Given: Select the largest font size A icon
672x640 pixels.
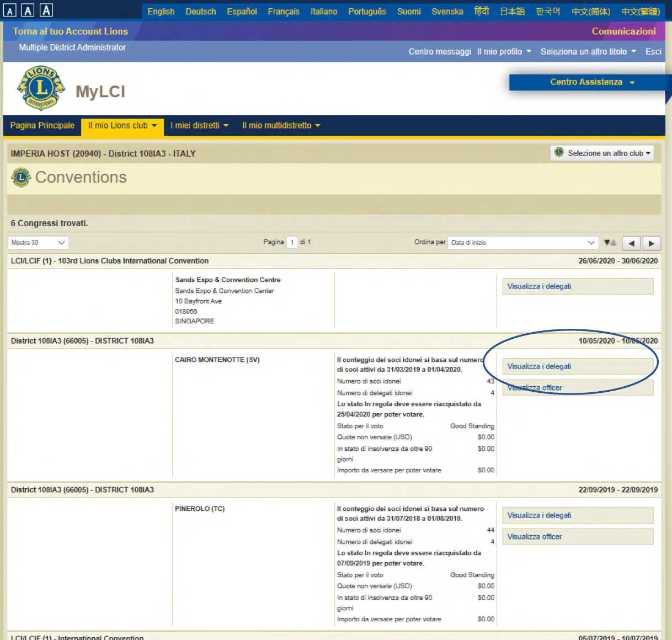Looking at the screenshot, I should click(46, 10).
